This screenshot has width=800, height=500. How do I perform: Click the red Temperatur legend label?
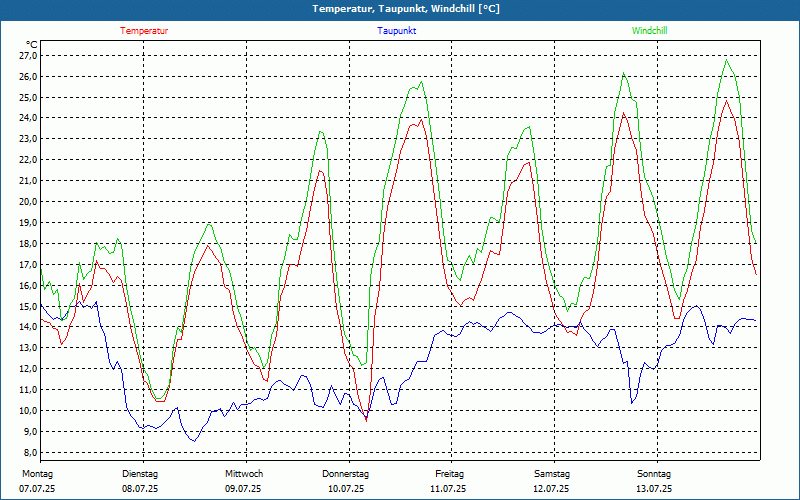(144, 31)
